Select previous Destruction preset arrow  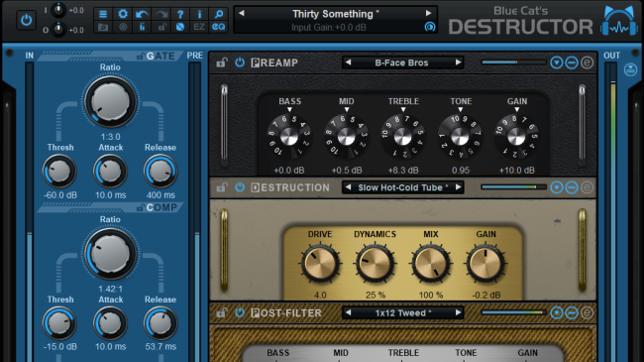[349, 187]
